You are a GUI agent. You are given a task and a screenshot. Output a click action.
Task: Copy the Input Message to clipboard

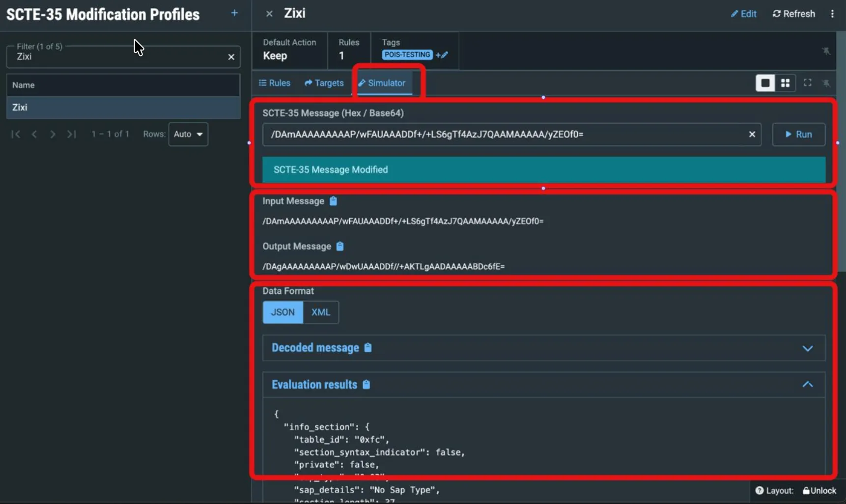pos(333,201)
